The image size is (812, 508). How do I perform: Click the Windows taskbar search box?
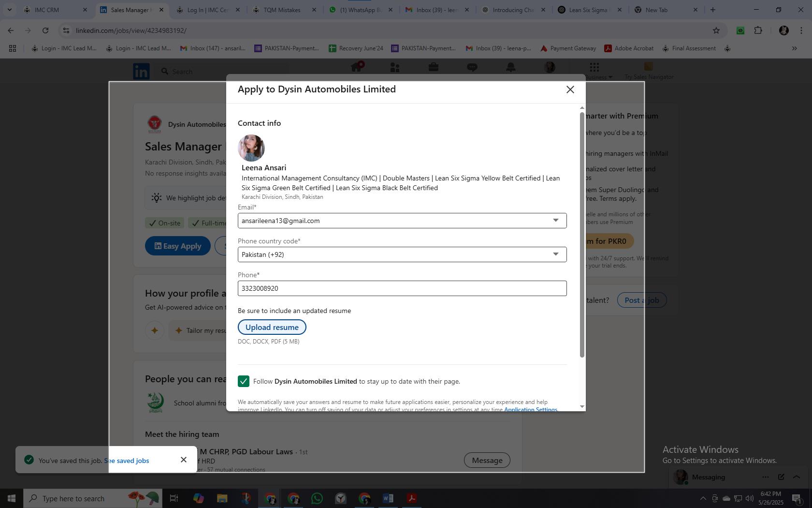[93, 498]
